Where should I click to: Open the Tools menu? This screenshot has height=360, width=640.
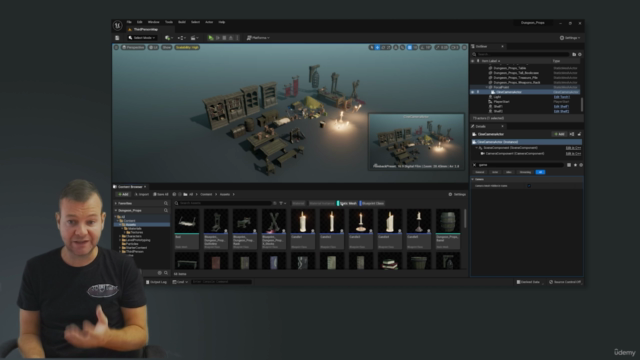click(169, 22)
